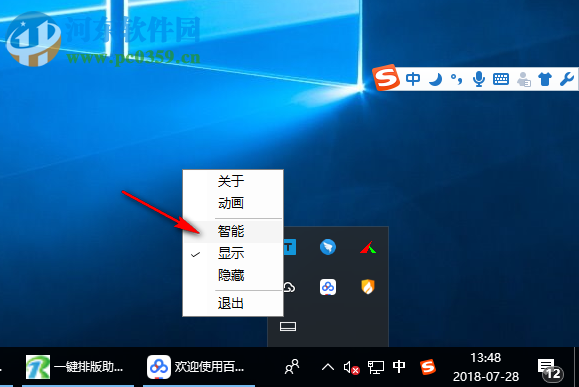Click 退出 to exit the program
The image size is (579, 387).
tap(233, 304)
